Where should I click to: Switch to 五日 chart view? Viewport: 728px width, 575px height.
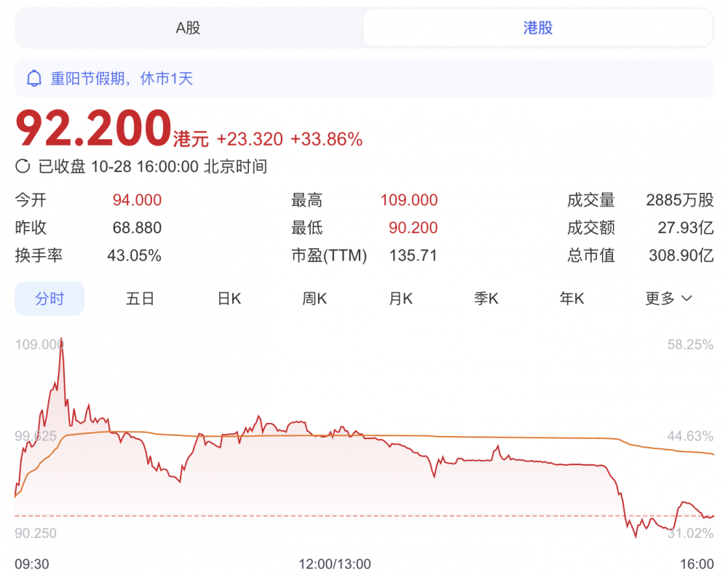140,298
